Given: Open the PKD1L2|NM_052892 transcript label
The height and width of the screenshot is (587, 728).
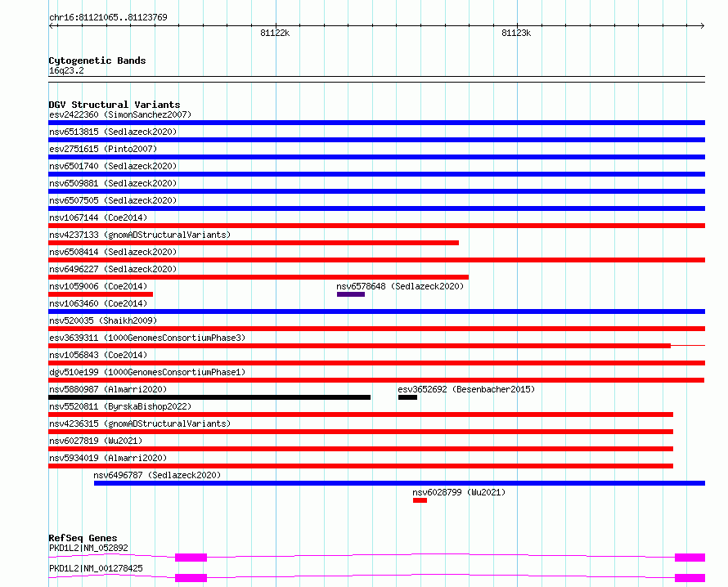Looking at the screenshot, I should click(x=88, y=548).
